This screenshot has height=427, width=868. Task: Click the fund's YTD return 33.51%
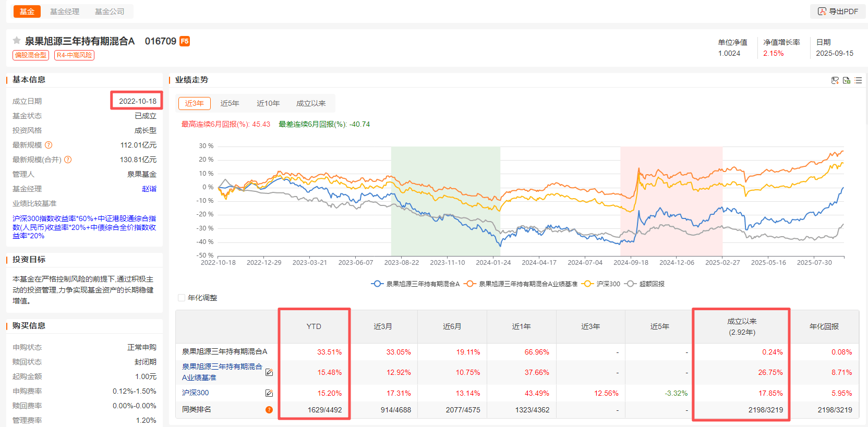330,352
